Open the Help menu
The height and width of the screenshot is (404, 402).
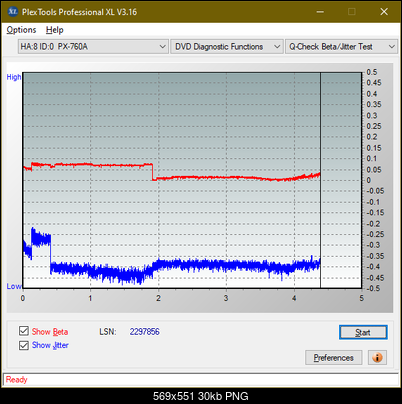[x=55, y=30]
